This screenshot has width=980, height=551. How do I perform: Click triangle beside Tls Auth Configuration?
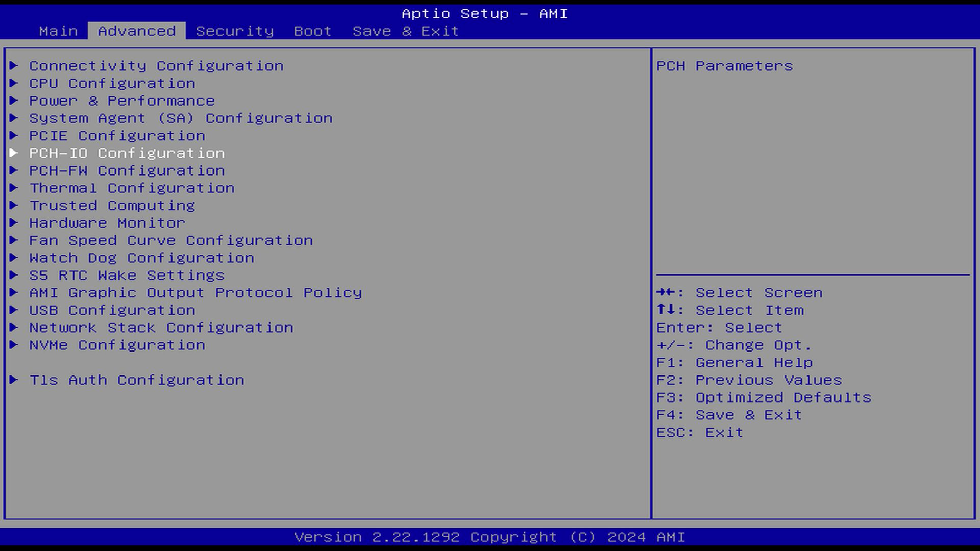(14, 380)
